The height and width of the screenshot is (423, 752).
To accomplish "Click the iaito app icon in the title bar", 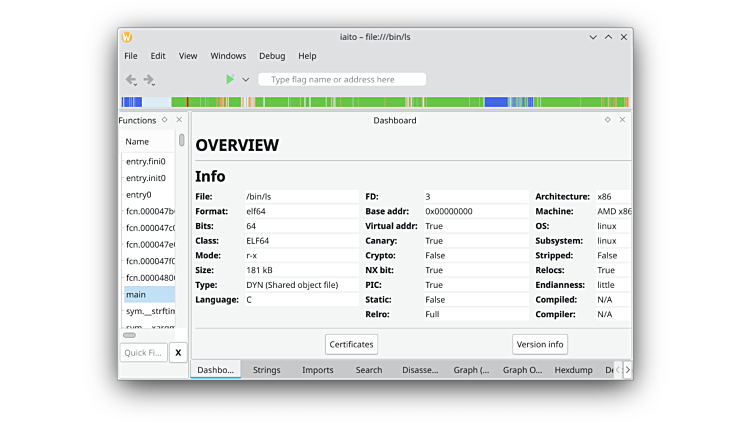I will coord(127,37).
